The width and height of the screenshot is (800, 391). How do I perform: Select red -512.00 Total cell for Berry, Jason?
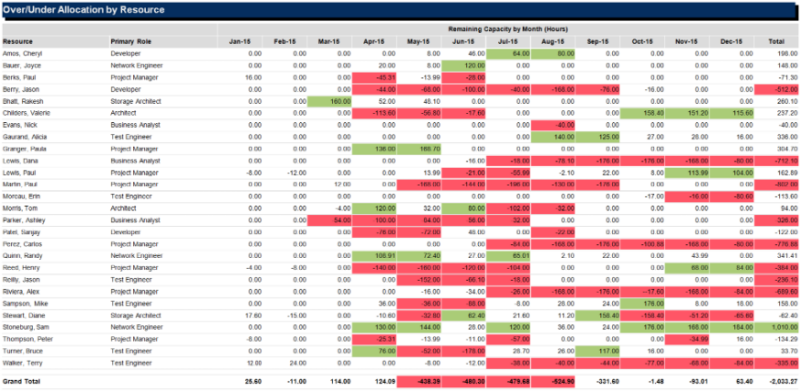(776, 89)
